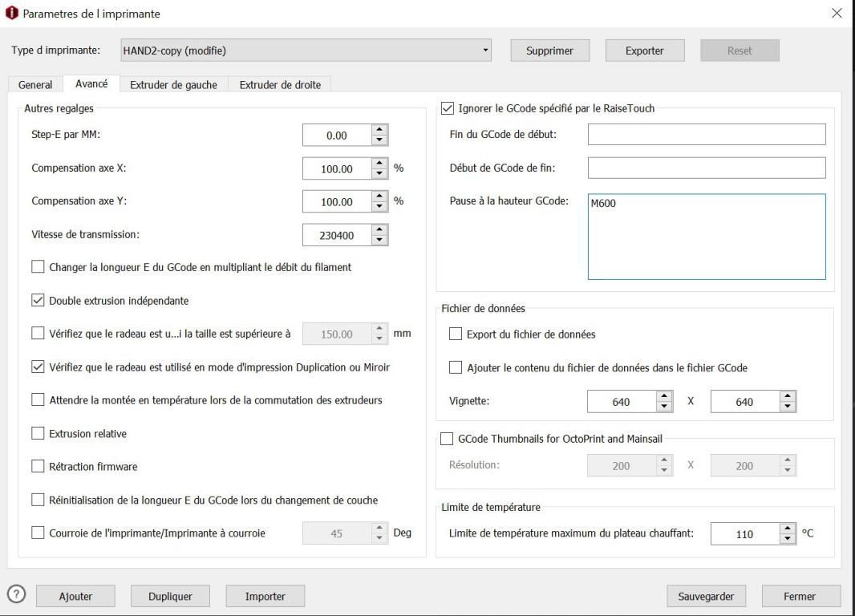Open the Extruder de droite tab
The image size is (855, 616).
pos(280,84)
